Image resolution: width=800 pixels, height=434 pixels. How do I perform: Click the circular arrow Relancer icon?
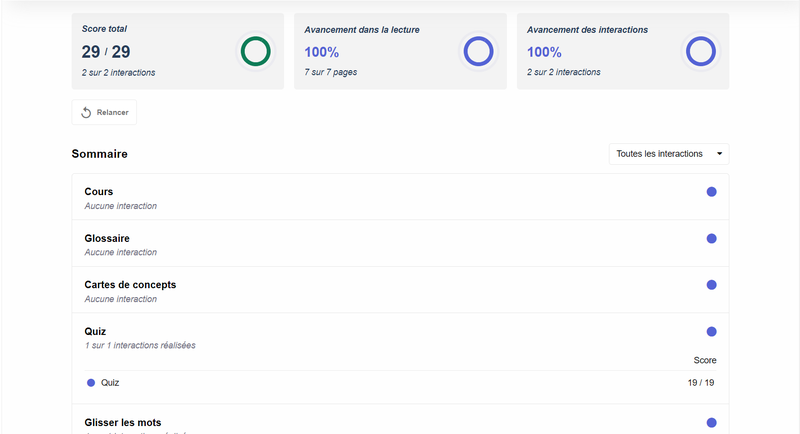tap(86, 112)
